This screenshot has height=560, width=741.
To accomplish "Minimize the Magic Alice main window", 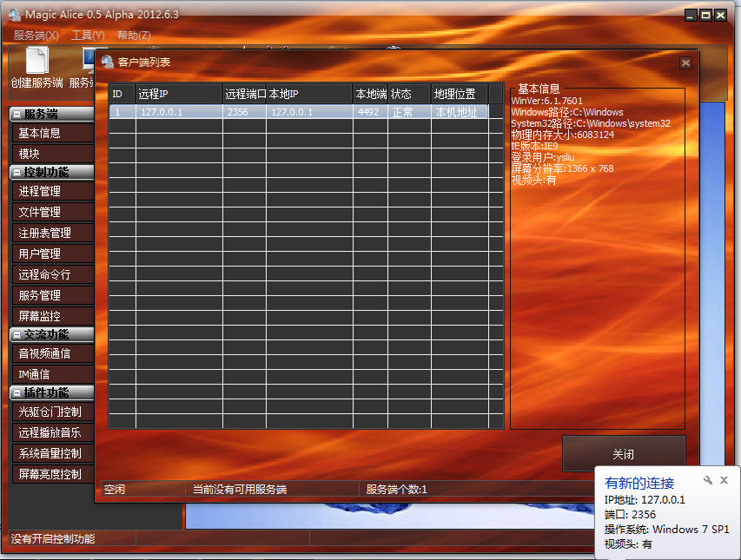I will pyautogui.click(x=691, y=15).
